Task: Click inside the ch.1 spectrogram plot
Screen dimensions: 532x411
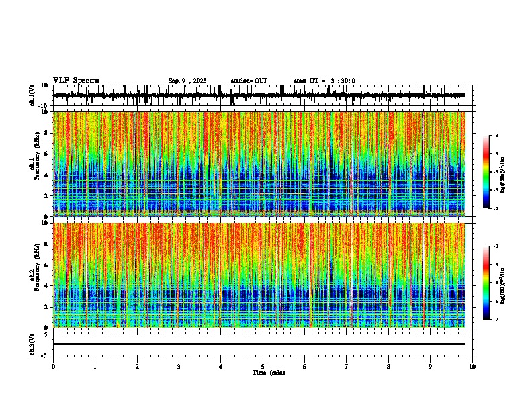Action: [259, 164]
